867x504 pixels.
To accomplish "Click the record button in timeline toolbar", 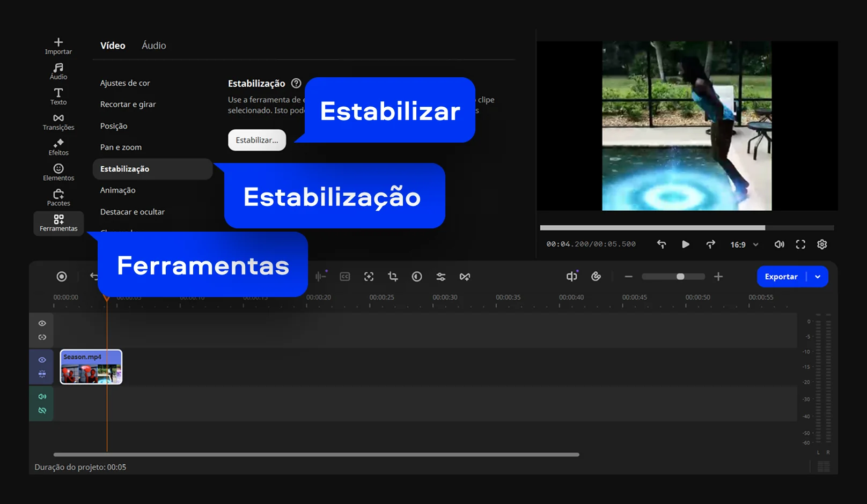I will [x=62, y=277].
